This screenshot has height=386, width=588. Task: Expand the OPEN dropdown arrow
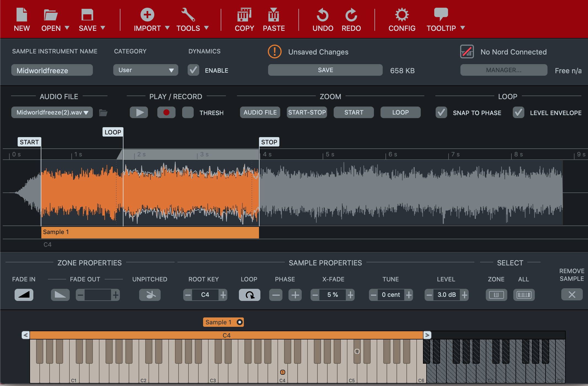point(67,28)
